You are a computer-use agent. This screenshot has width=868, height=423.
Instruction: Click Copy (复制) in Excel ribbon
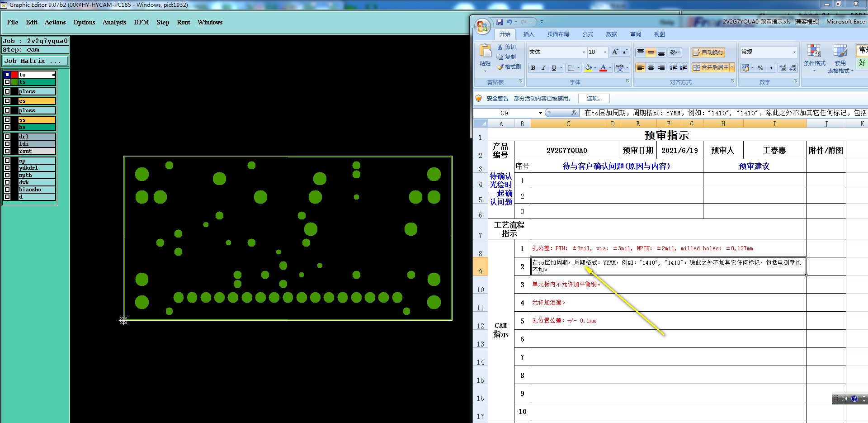506,57
